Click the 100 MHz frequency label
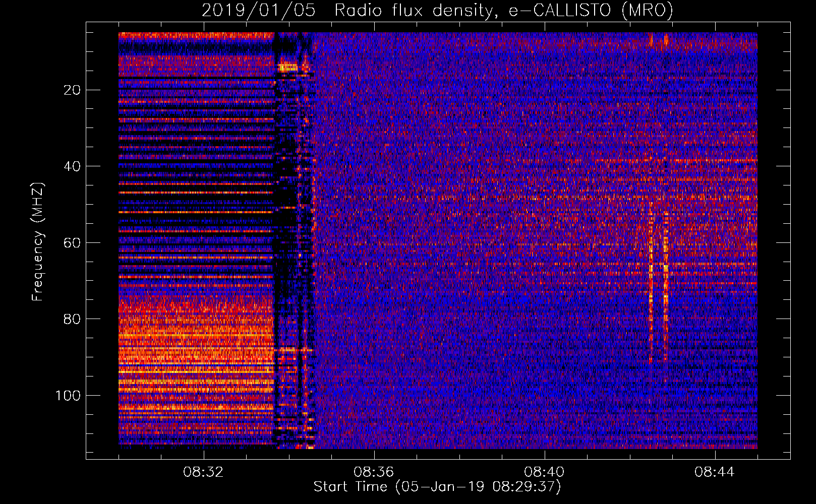 click(68, 396)
